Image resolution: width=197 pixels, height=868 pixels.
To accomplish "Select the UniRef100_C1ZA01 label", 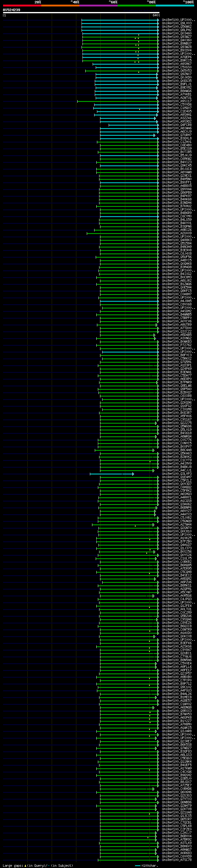I will point(176,142).
